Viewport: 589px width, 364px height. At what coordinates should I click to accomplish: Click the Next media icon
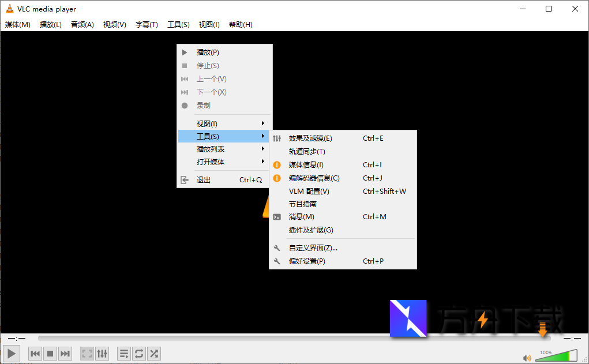[x=65, y=353]
